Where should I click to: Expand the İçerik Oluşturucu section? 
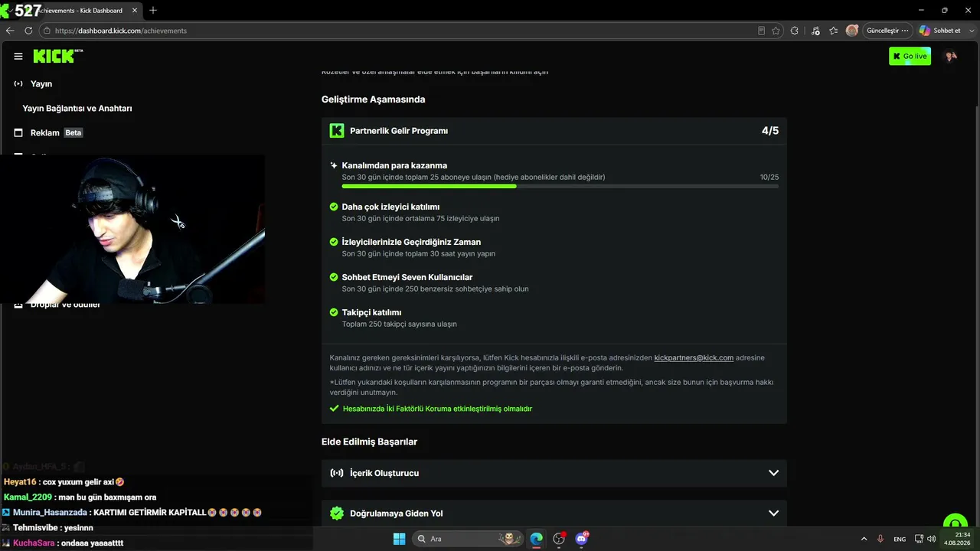point(773,473)
